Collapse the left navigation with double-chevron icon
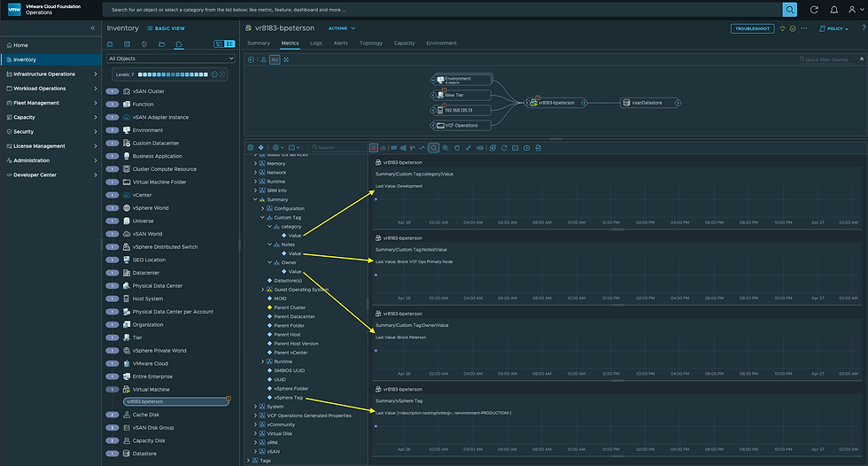The height and width of the screenshot is (466, 868). pyautogui.click(x=92, y=28)
